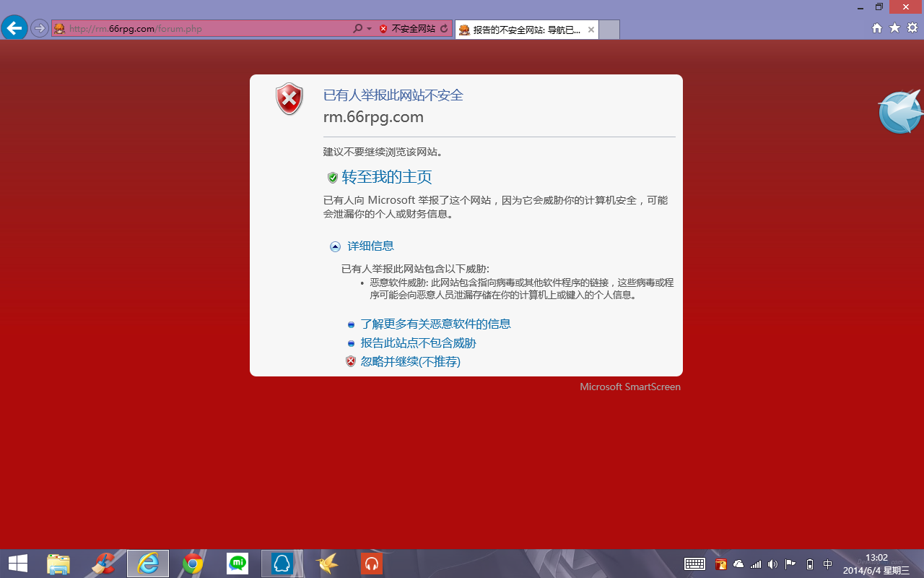Image resolution: width=924 pixels, height=578 pixels.
Task: Click 报告此站点不包含威胁 link
Action: coord(419,343)
